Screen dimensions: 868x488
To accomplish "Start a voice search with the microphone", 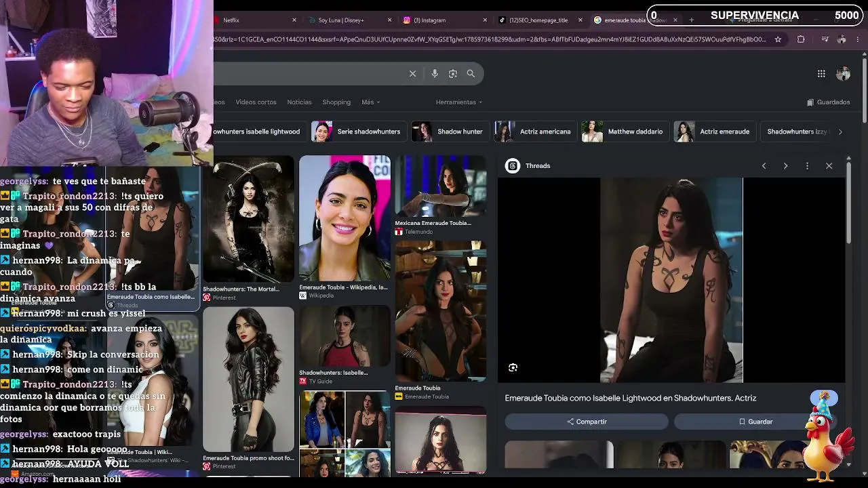I will pyautogui.click(x=435, y=73).
